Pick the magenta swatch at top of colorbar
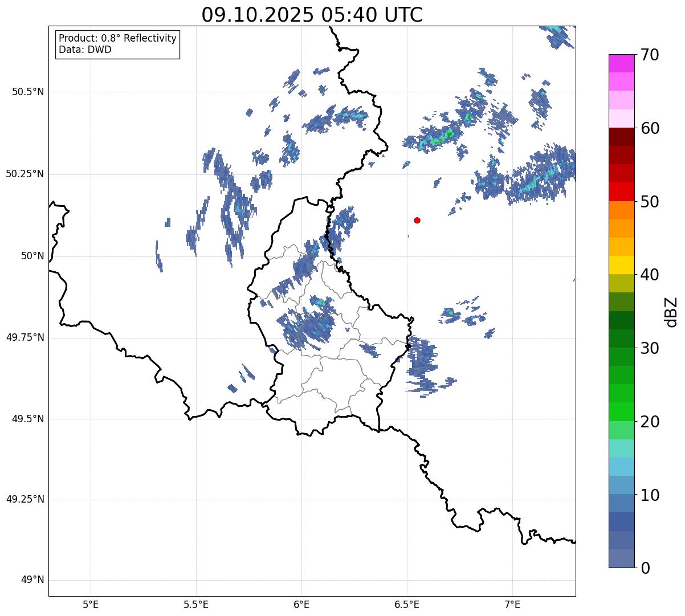685x616 pixels. (621, 63)
